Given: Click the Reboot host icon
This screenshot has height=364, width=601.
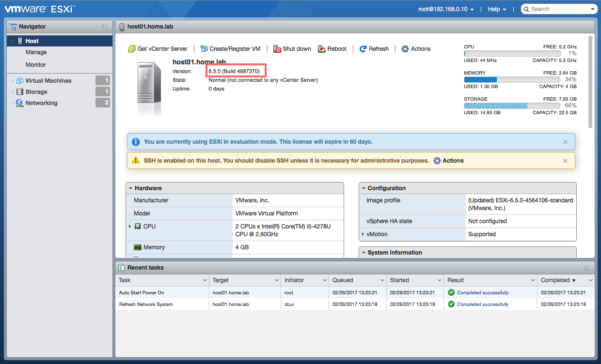Looking at the screenshot, I should pyautogui.click(x=322, y=49).
